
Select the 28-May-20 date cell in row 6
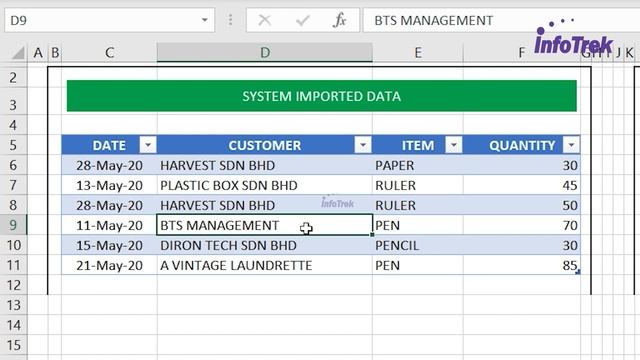[x=109, y=165]
